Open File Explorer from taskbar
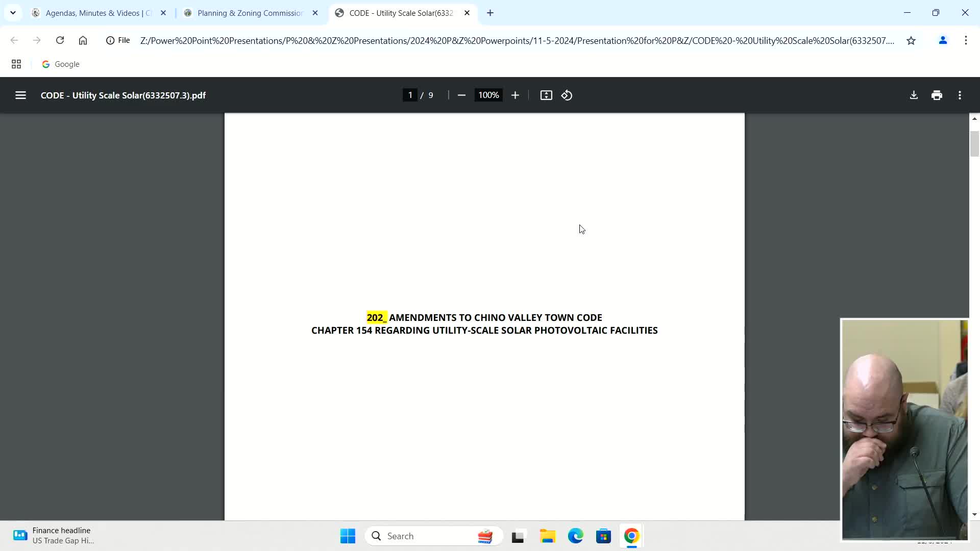This screenshot has width=980, height=551. pos(548,536)
